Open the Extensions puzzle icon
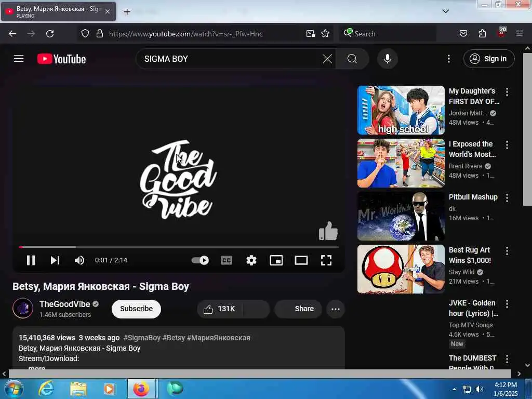Image resolution: width=532 pixels, height=399 pixels. pos(482,34)
